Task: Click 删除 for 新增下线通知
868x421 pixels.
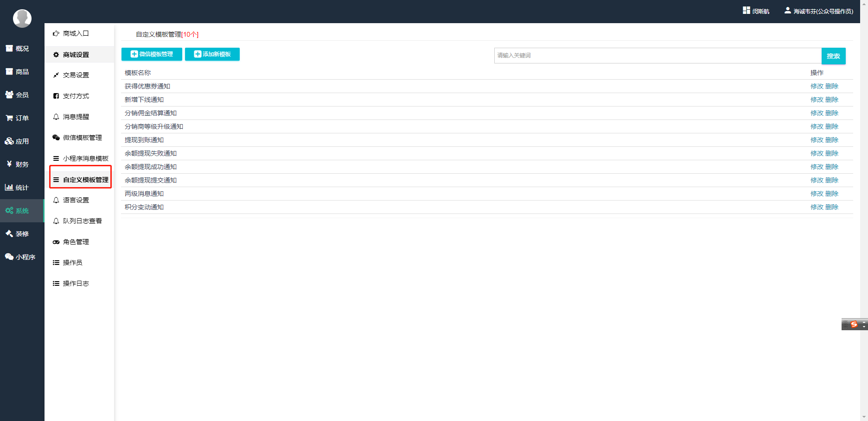Action: (832, 100)
